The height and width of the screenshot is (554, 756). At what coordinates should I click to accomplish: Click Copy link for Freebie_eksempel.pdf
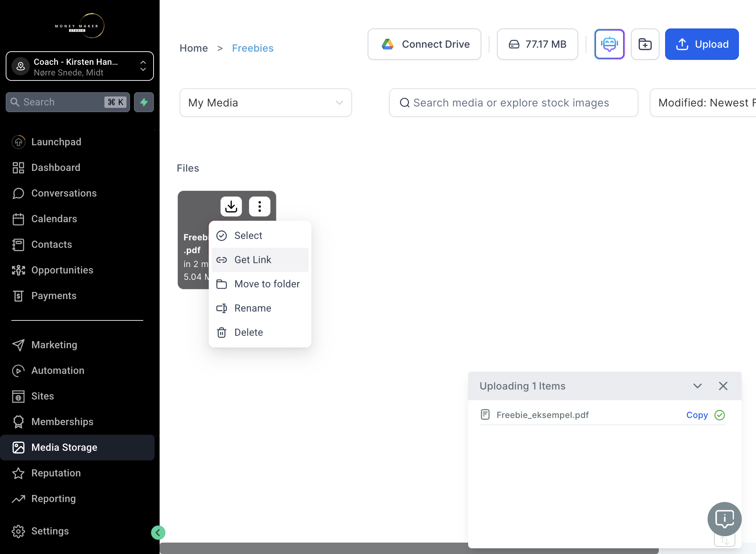pos(697,415)
